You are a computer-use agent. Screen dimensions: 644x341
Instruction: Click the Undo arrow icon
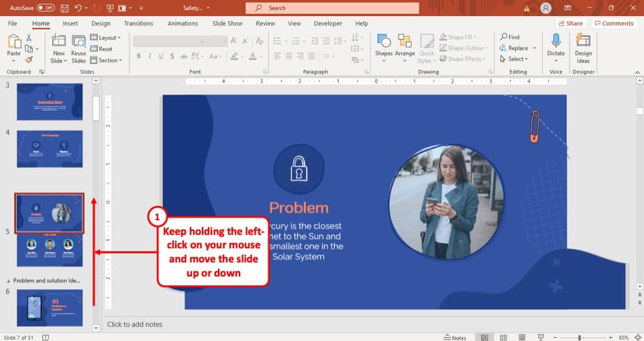[79, 8]
